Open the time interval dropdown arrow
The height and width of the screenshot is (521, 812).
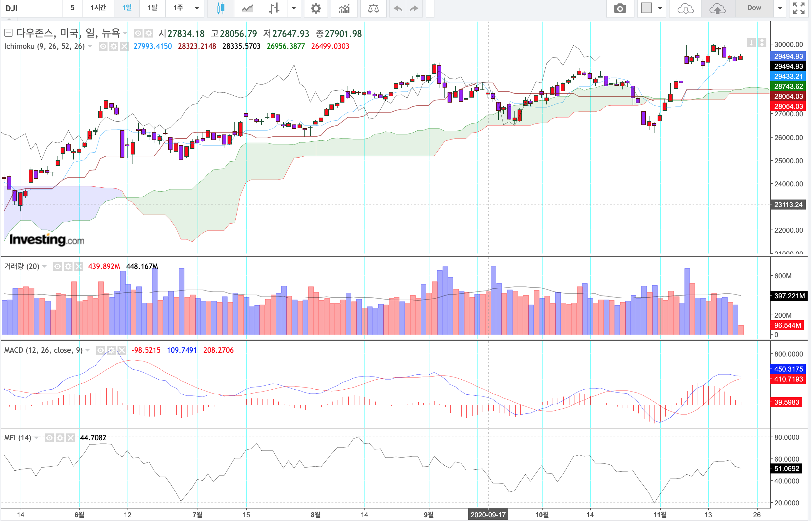coord(197,8)
